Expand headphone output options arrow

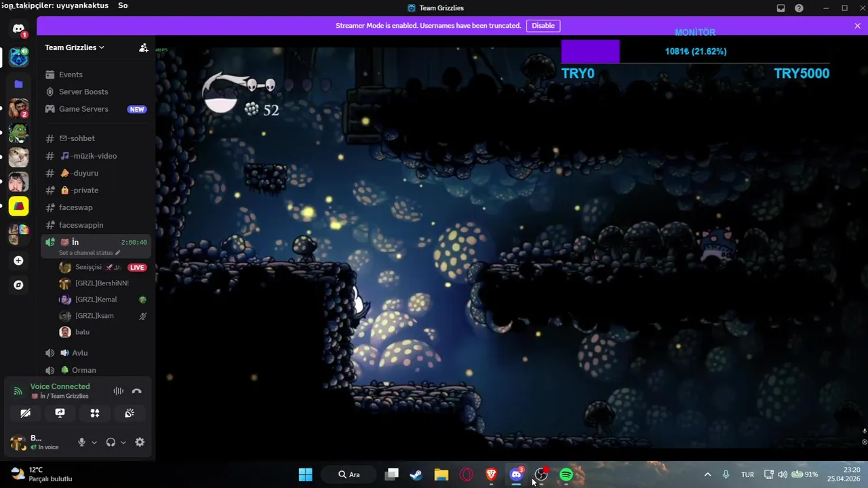[x=123, y=443]
